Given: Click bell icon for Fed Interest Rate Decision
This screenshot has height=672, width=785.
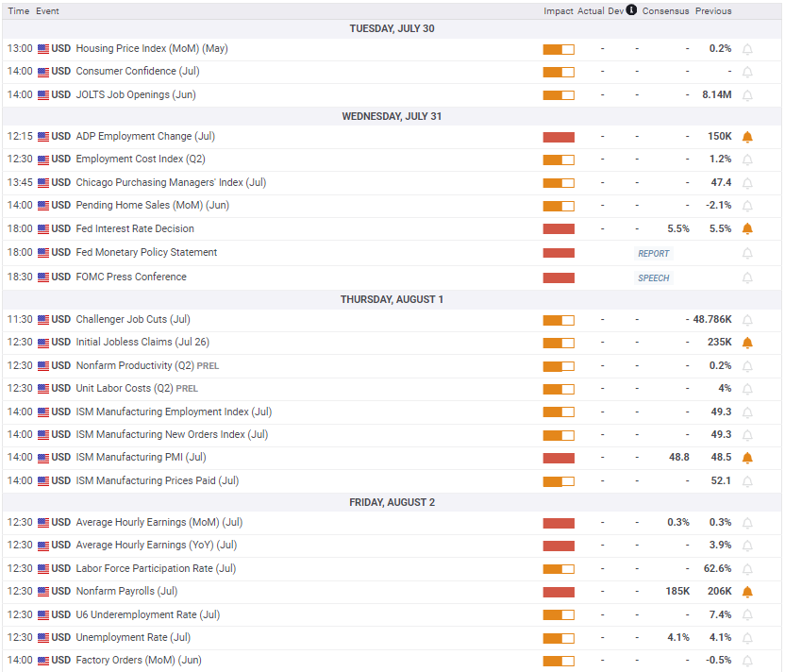Looking at the screenshot, I should pyautogui.click(x=747, y=228).
